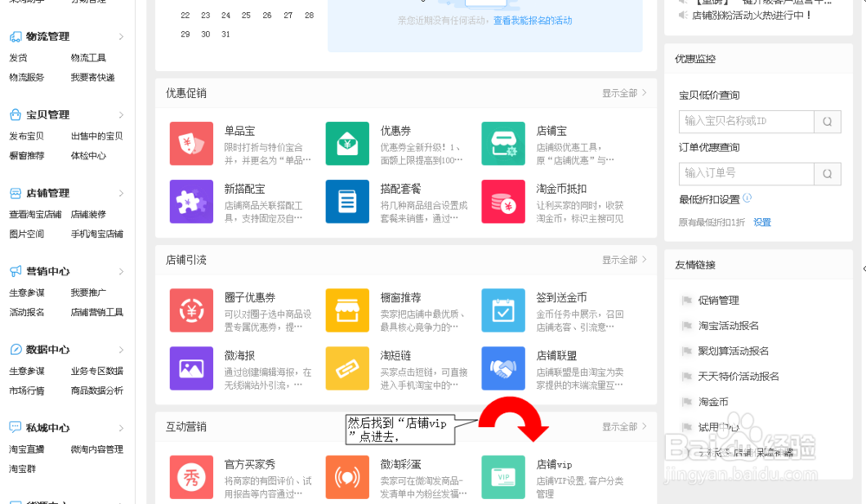Click 店铺涨粉活动火热进行中 announcement

click(x=751, y=16)
